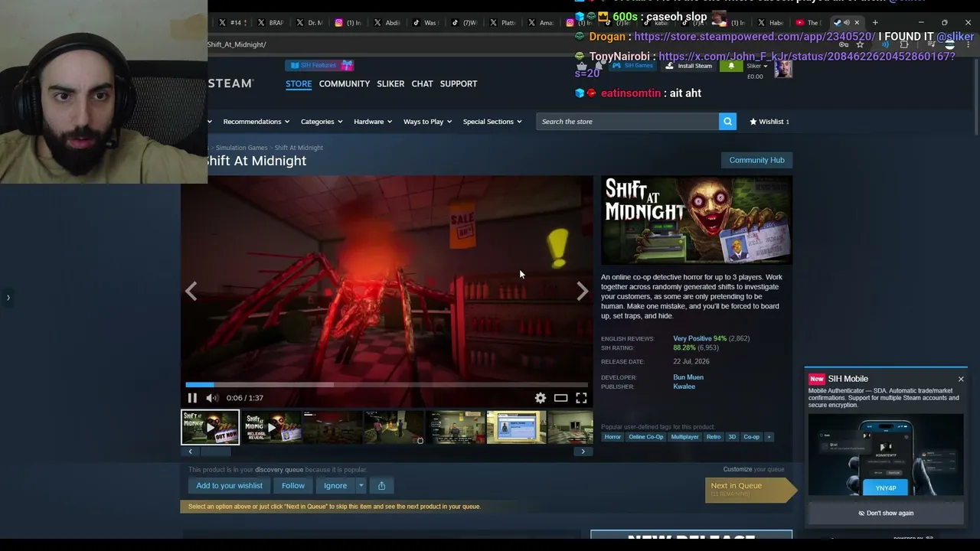Expand the Special Sections dropdown
This screenshot has width=980, height=551.
(x=492, y=122)
